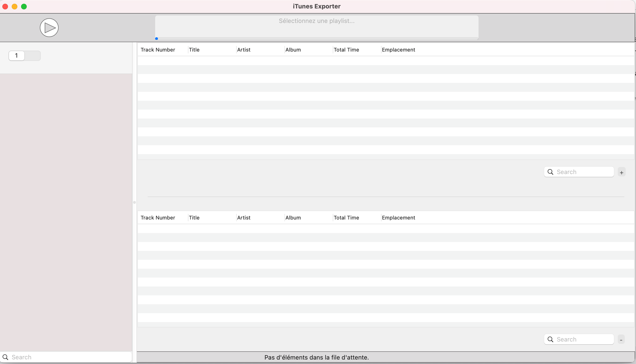Click the minus button beside lower search
The width and height of the screenshot is (636, 364).
click(x=621, y=339)
